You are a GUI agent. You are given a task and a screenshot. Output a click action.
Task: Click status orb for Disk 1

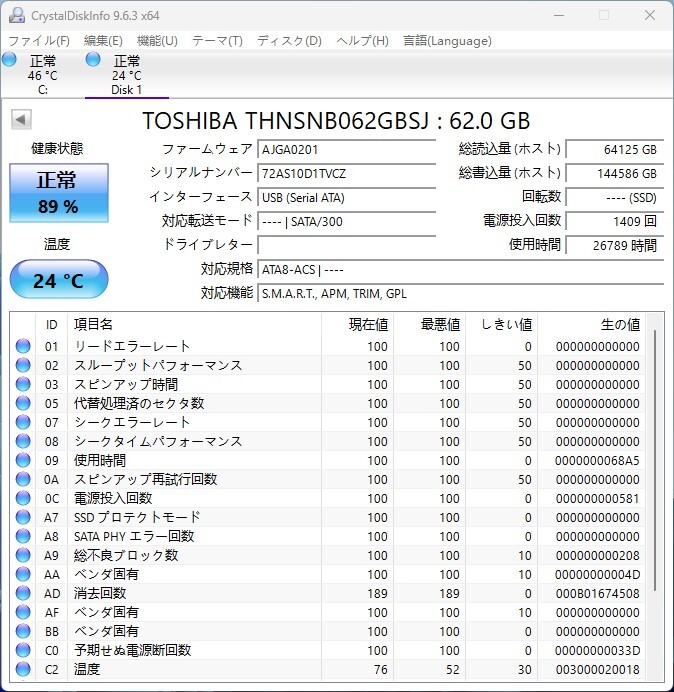point(93,60)
